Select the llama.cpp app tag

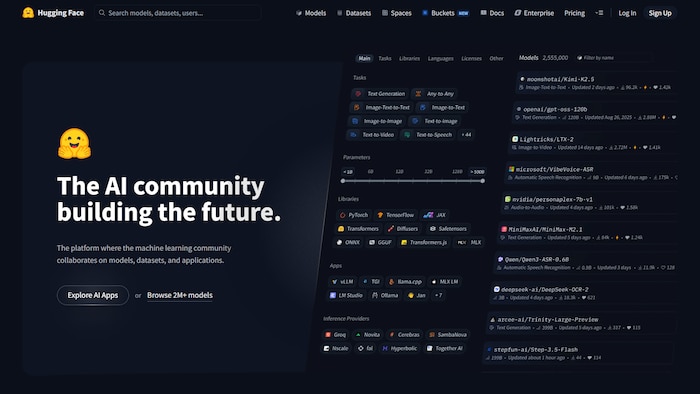(x=405, y=282)
